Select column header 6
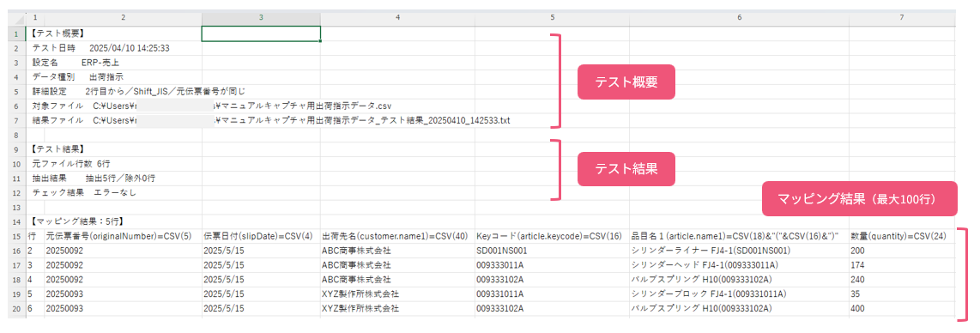Image resolution: width=980 pixels, height=333 pixels. [739, 17]
